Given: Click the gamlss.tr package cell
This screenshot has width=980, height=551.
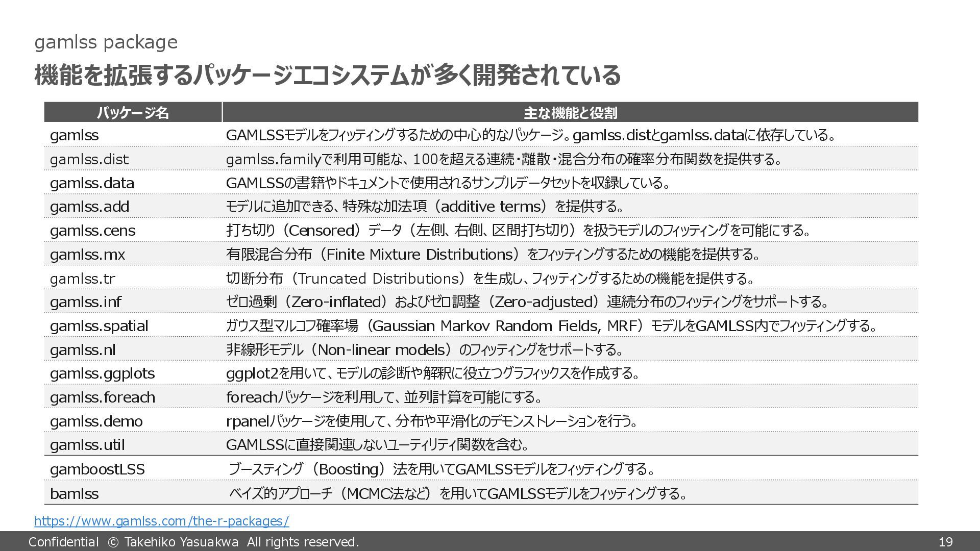Looking at the screenshot, I should [x=83, y=279].
